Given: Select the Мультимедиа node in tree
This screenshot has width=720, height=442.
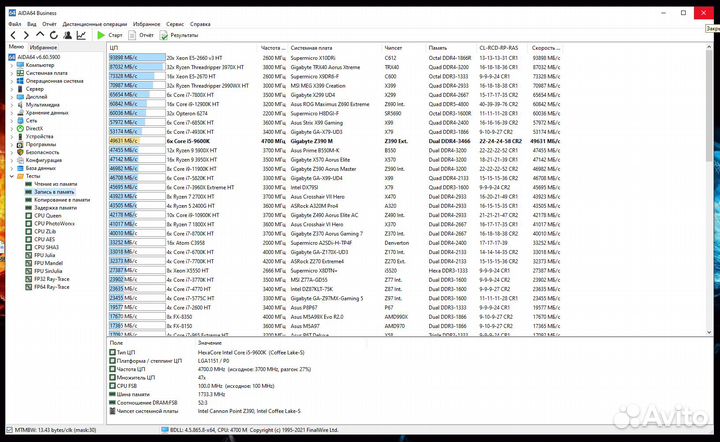Looking at the screenshot, I should point(42,105).
